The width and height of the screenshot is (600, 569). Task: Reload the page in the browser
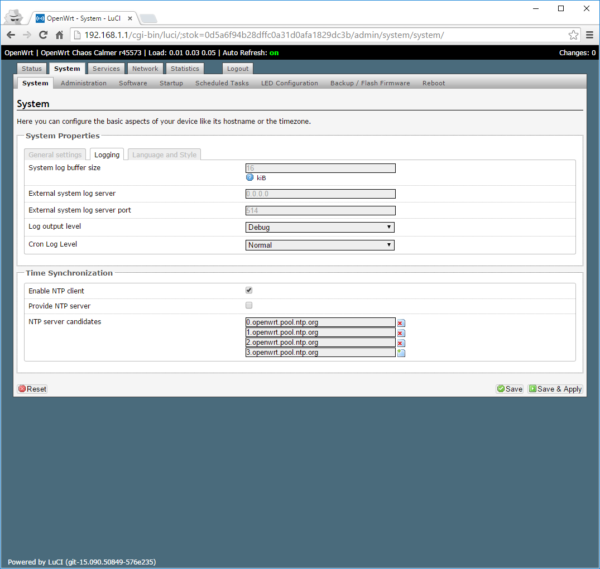click(46, 34)
